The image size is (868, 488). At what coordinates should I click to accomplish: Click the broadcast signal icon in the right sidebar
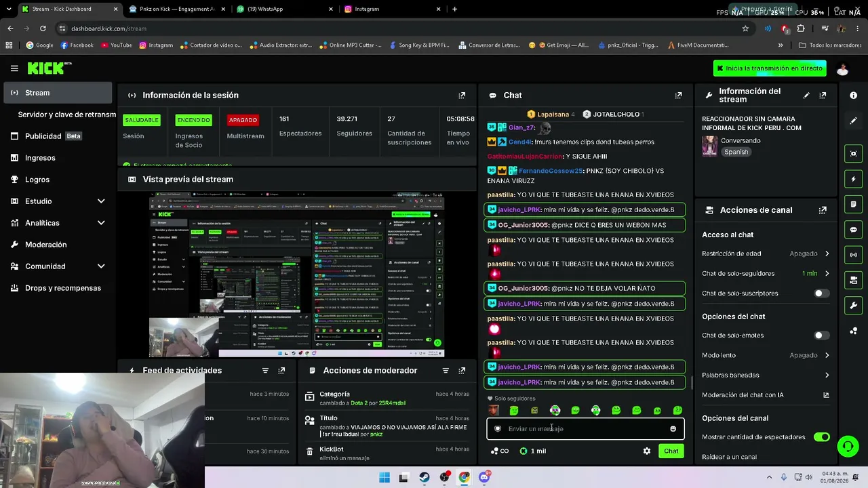(853, 255)
